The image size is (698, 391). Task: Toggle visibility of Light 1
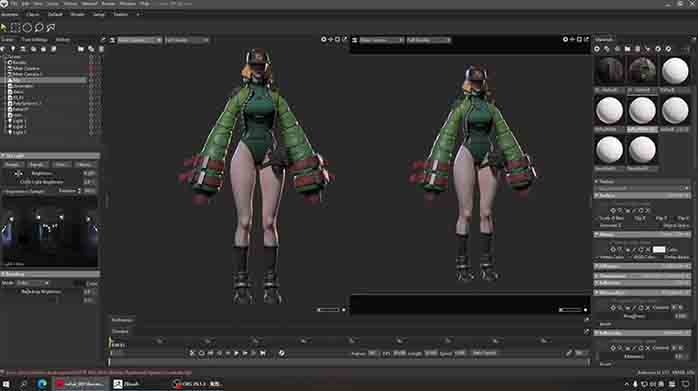tap(91, 121)
